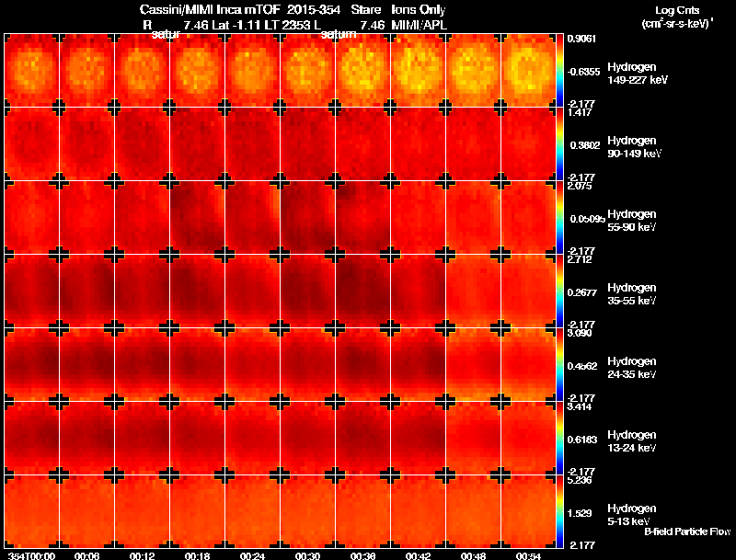Click the color scale value '3.090'
Image resolution: width=736 pixels, height=560 pixels.
[x=581, y=333]
